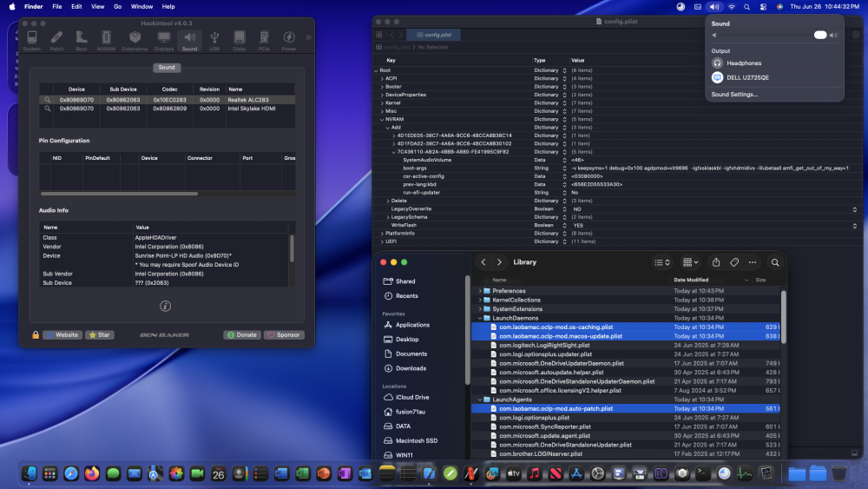Go forward in the Finder Library window
868x489 pixels.
click(x=499, y=262)
